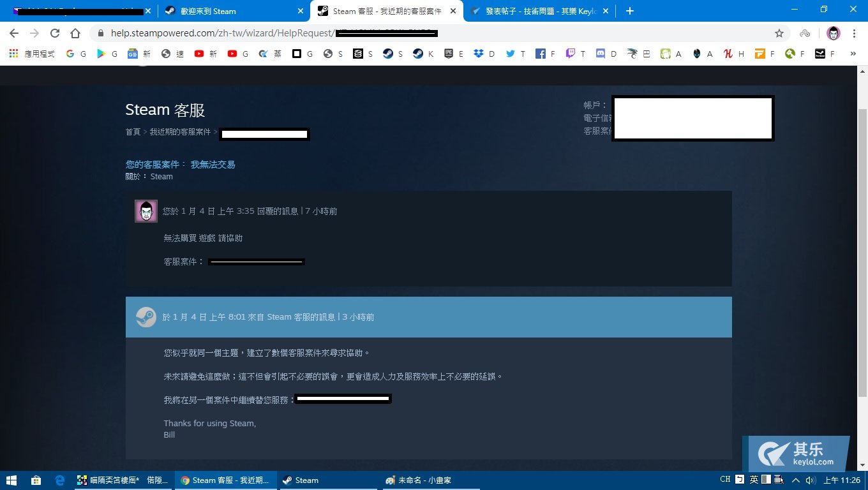Go to 首頁 breadcrumb link
This screenshot has height=490, width=868.
(133, 132)
